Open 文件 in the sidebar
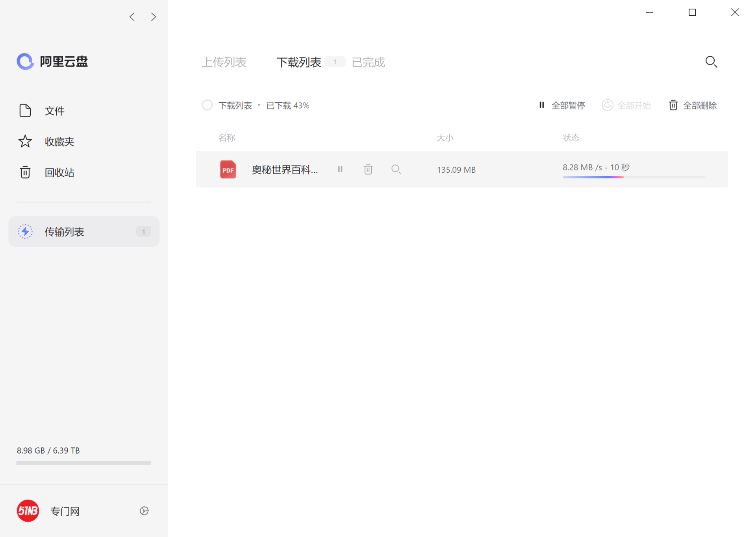Viewport: 756px width, 537px height. 54,111
